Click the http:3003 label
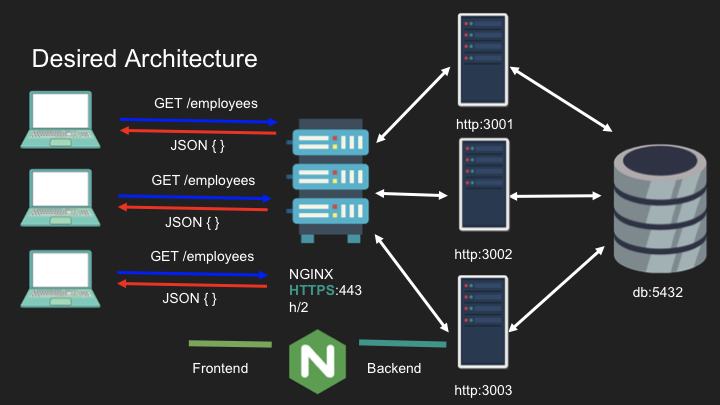The height and width of the screenshot is (405, 720). [483, 390]
